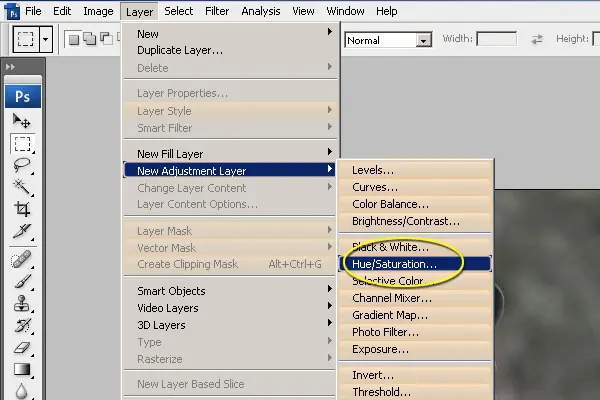Open the tool preset picker dropdown arrow

[46, 39]
